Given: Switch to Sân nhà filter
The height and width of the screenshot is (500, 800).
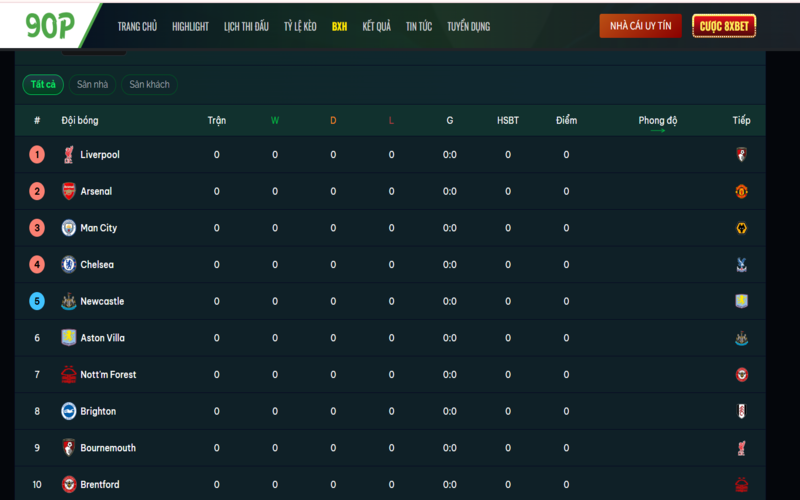Looking at the screenshot, I should click(92, 85).
